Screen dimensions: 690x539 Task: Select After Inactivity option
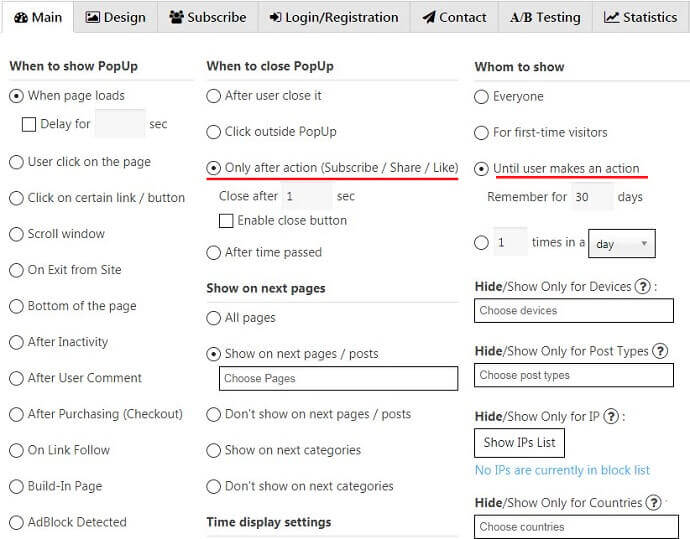coord(16,342)
